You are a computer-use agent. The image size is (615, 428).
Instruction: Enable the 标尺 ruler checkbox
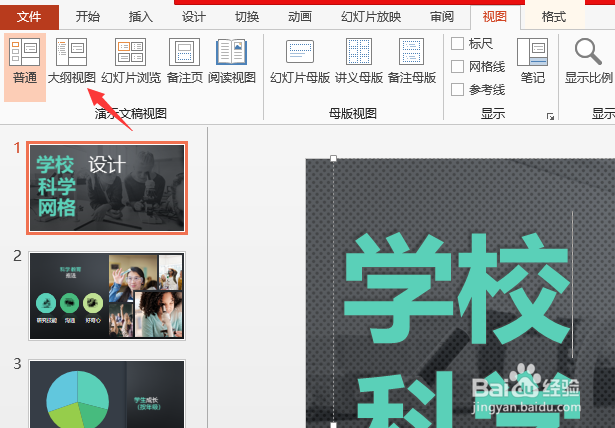click(457, 44)
